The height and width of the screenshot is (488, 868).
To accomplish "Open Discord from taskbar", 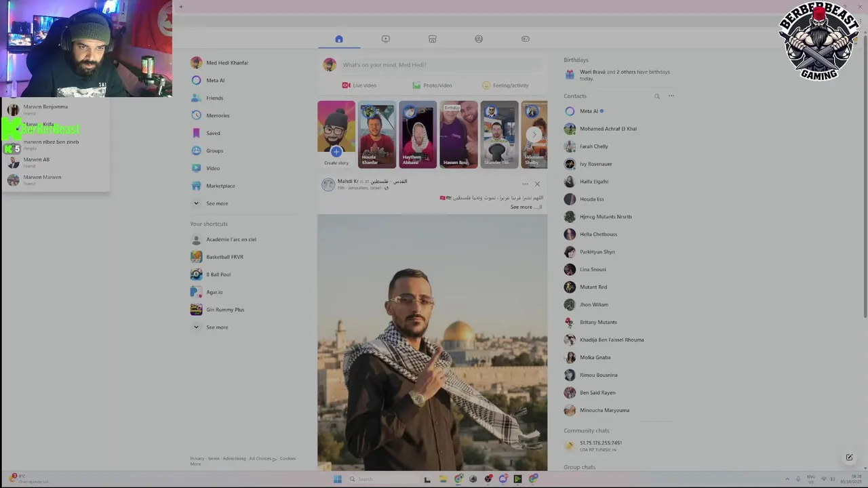I will (x=503, y=479).
